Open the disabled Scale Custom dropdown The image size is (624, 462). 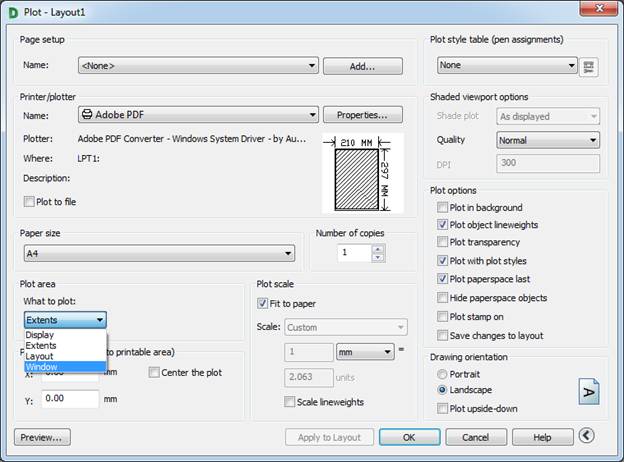point(346,327)
